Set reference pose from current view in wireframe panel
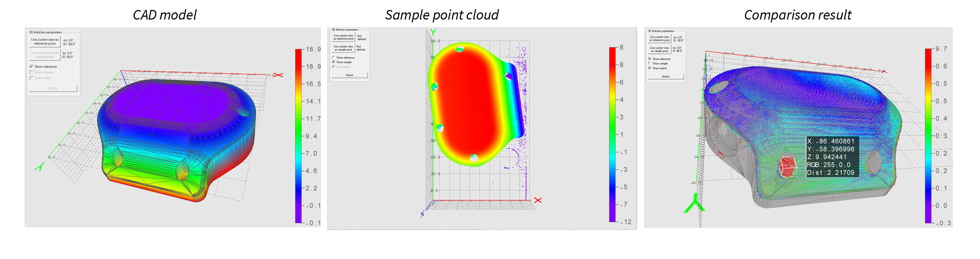The image size is (980, 259). click(45, 42)
